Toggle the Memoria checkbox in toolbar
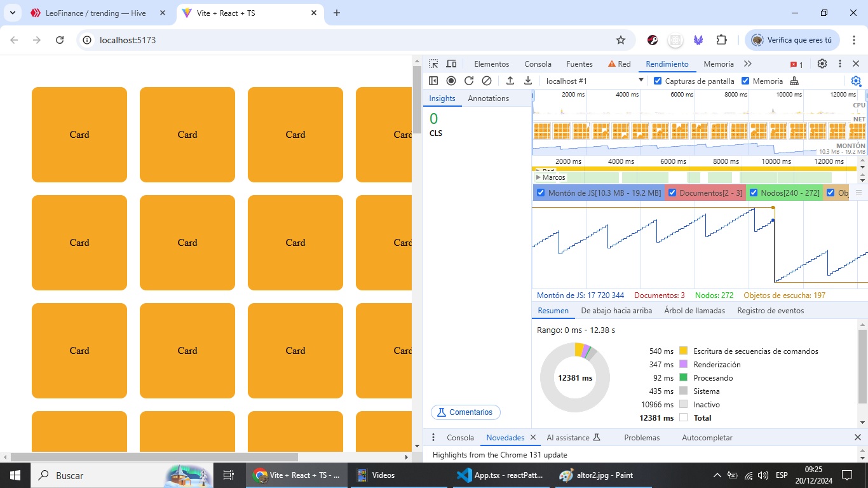 pos(745,81)
